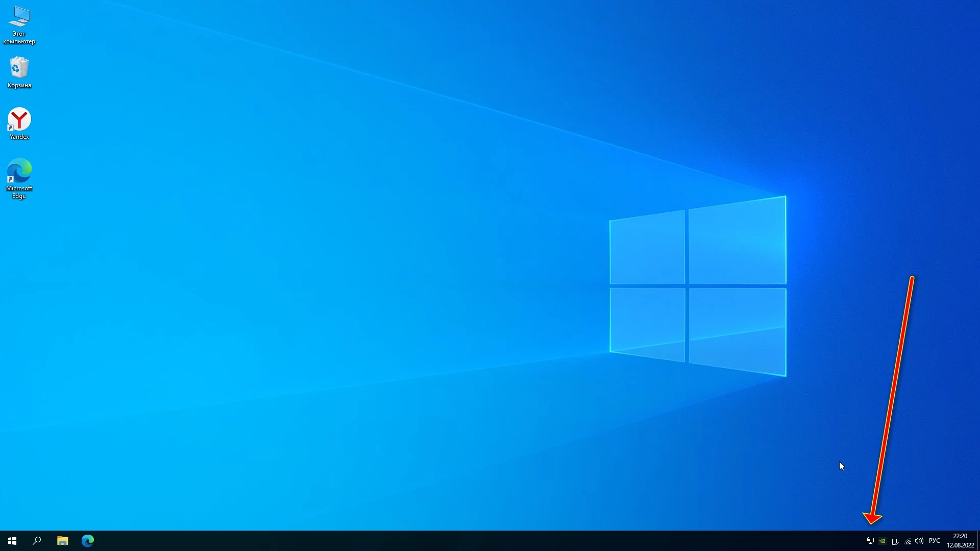Open taskbar search magnifier

37,541
